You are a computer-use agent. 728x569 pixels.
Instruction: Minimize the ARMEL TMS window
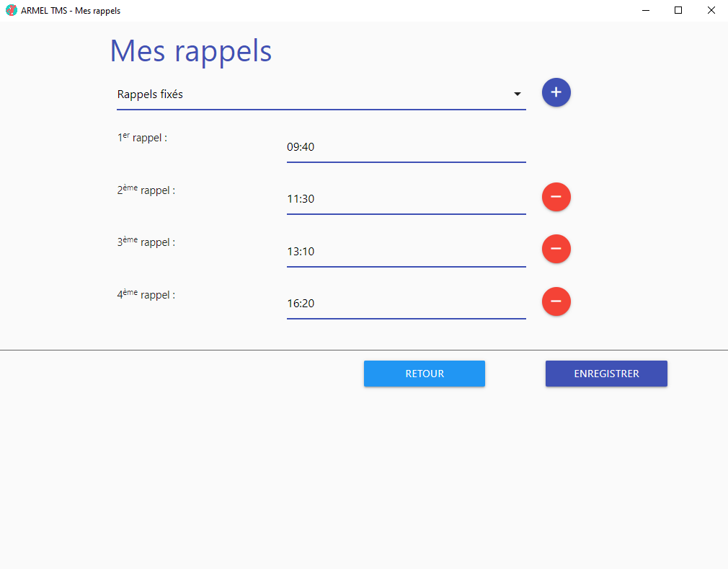tap(645, 11)
